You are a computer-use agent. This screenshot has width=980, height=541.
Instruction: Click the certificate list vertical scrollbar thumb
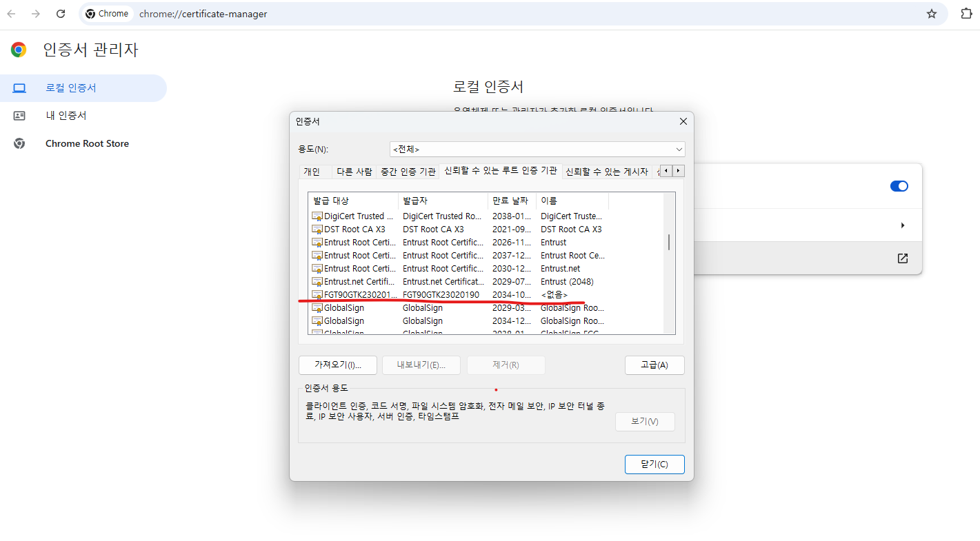click(669, 242)
